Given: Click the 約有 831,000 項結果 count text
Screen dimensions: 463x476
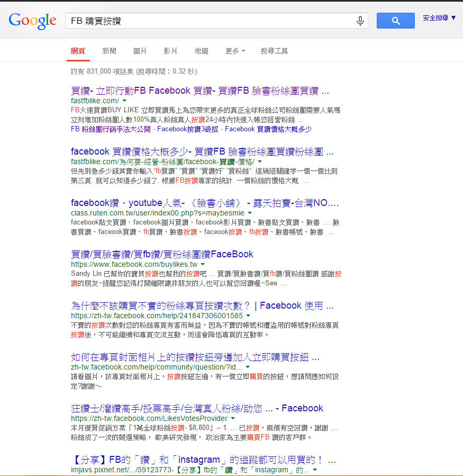Looking at the screenshot, I should pyautogui.click(x=134, y=71).
